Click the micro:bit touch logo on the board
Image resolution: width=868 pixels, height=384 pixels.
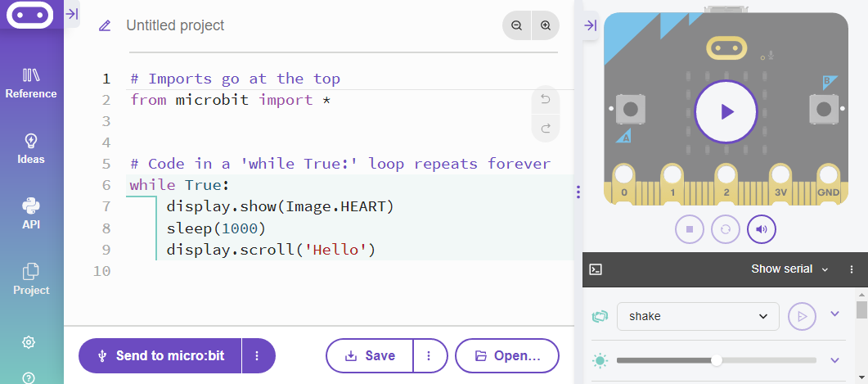click(726, 48)
